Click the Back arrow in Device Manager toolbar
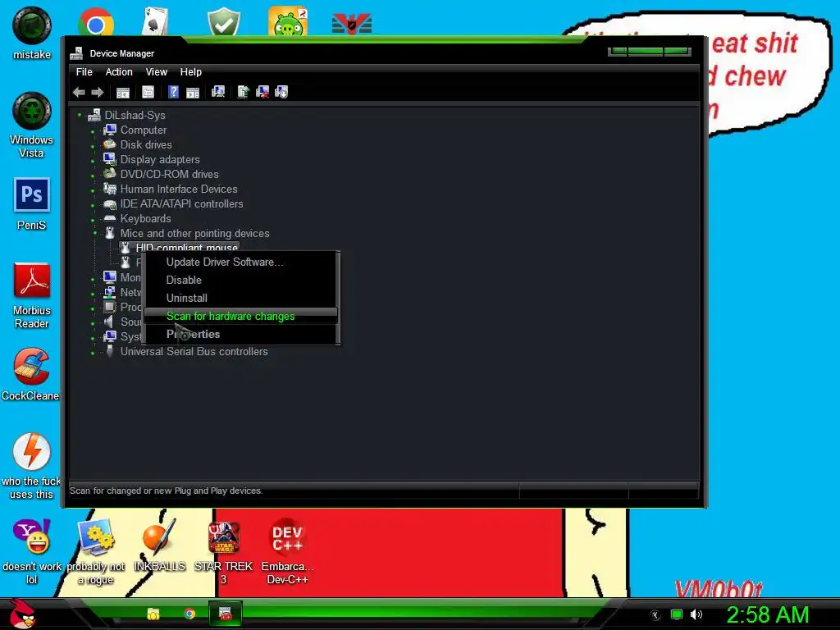This screenshot has height=630, width=840. tap(79, 92)
